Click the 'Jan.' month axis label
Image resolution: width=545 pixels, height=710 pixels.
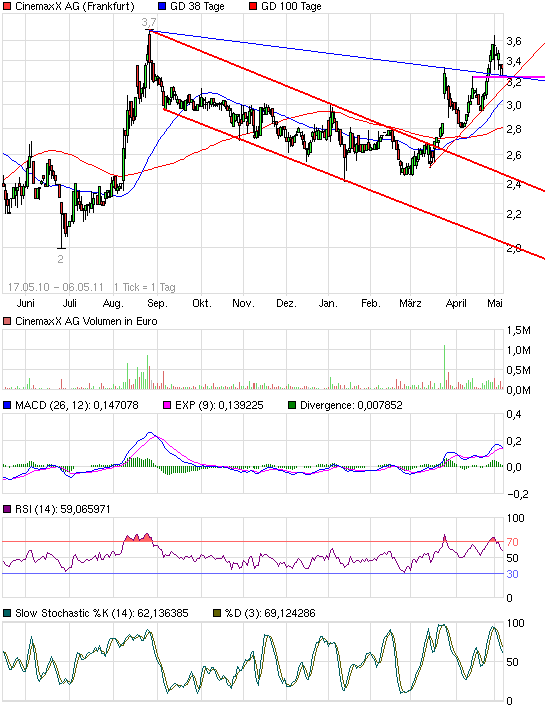pos(328,303)
